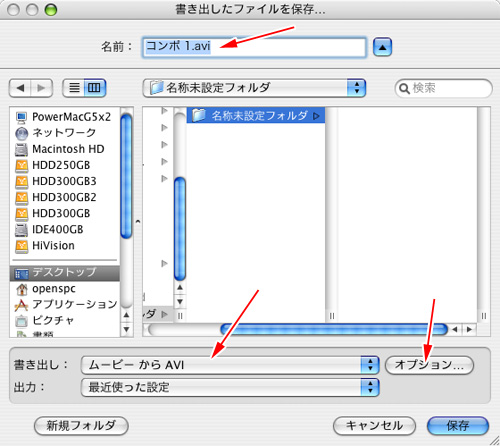Click the ネットワーク globe icon

click(22, 133)
